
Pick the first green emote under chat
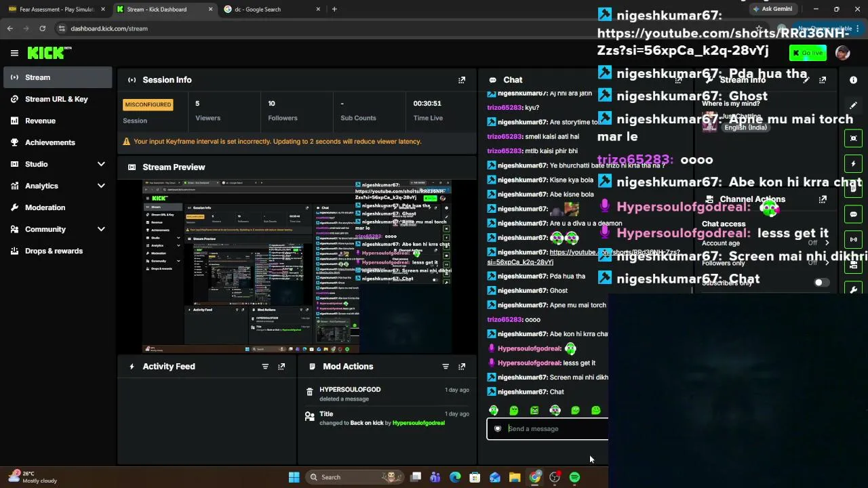tap(494, 410)
